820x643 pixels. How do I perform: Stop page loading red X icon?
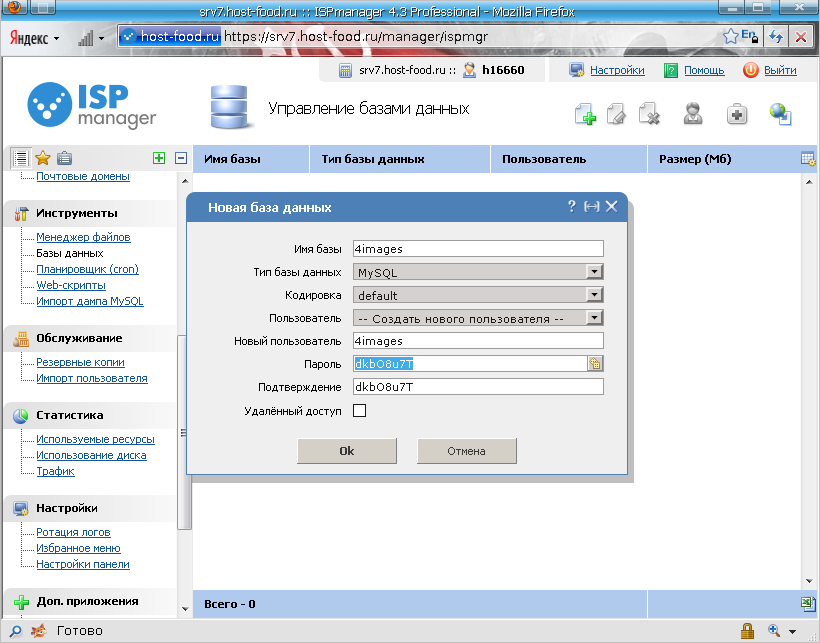click(x=801, y=37)
